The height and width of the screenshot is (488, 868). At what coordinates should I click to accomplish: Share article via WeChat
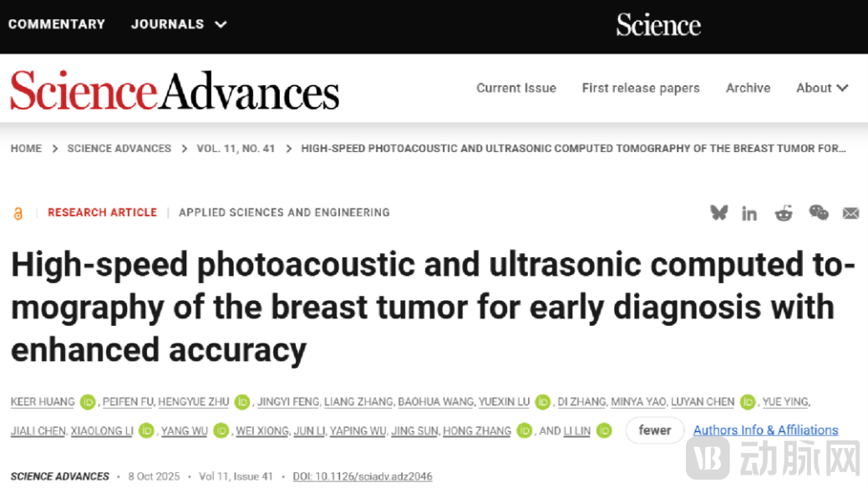point(819,213)
